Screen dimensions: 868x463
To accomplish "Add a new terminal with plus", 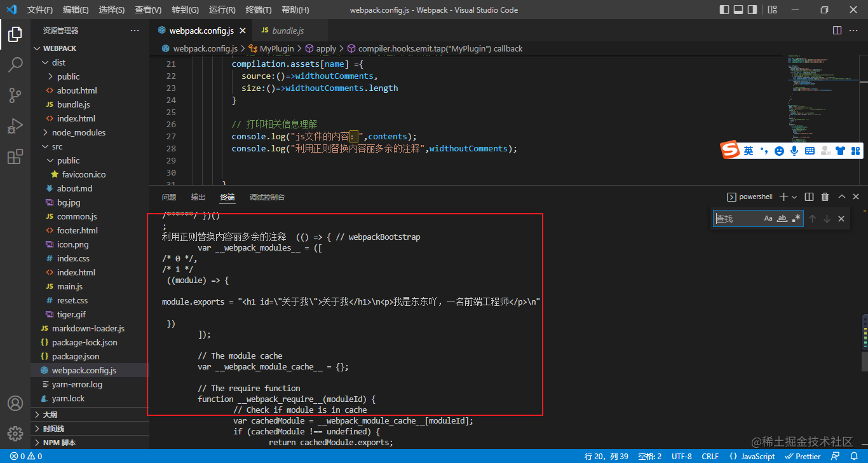I will click(784, 197).
